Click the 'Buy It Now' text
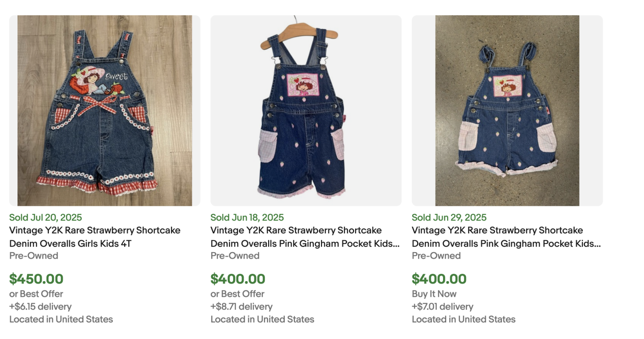 pos(434,294)
